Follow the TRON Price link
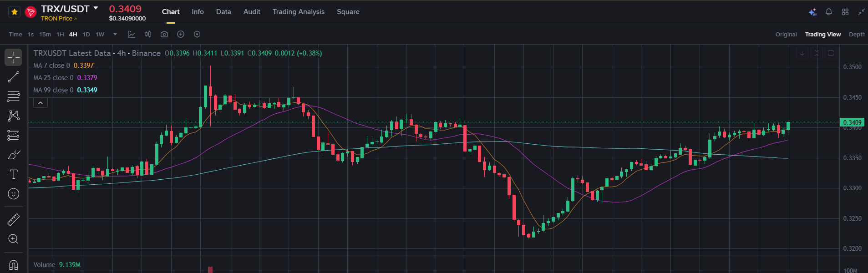This screenshot has height=273, width=868. (59, 19)
